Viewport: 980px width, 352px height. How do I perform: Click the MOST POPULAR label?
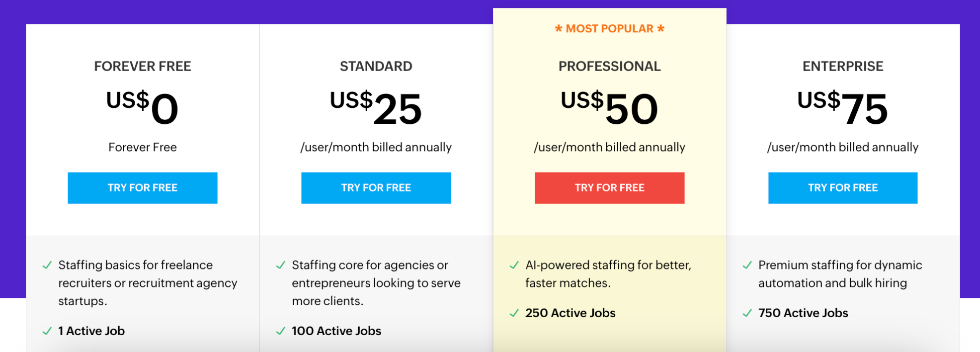coord(609,28)
